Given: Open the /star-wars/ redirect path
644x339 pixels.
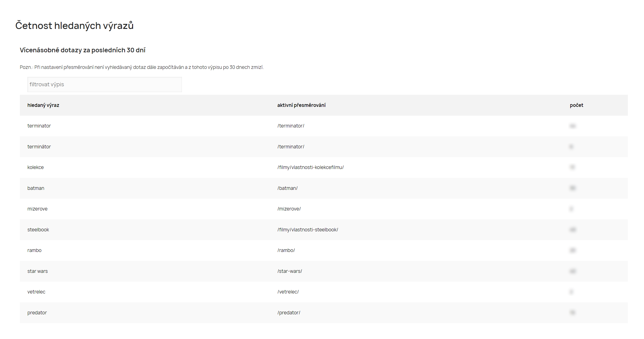Looking at the screenshot, I should point(290,271).
